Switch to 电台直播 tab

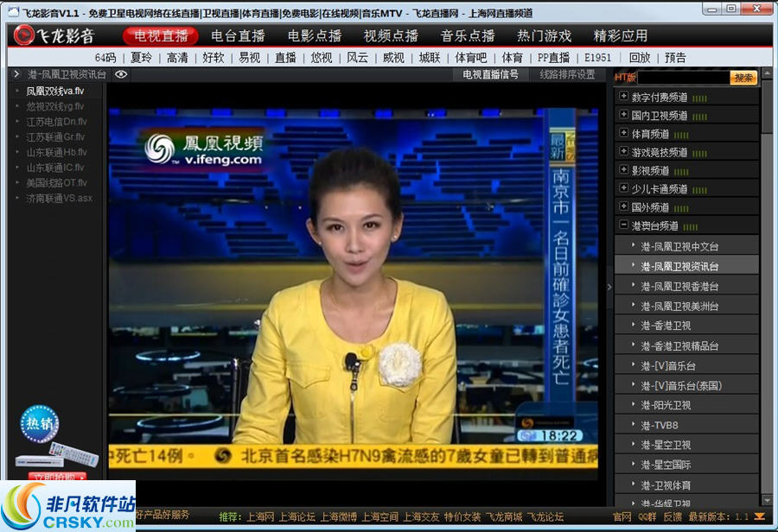coord(238,36)
